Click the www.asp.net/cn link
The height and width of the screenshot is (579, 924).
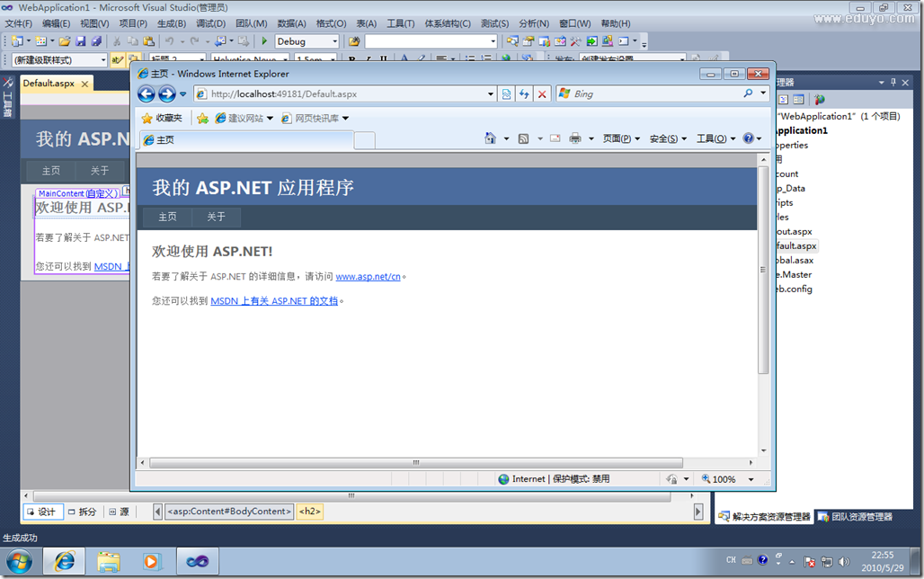coord(368,277)
